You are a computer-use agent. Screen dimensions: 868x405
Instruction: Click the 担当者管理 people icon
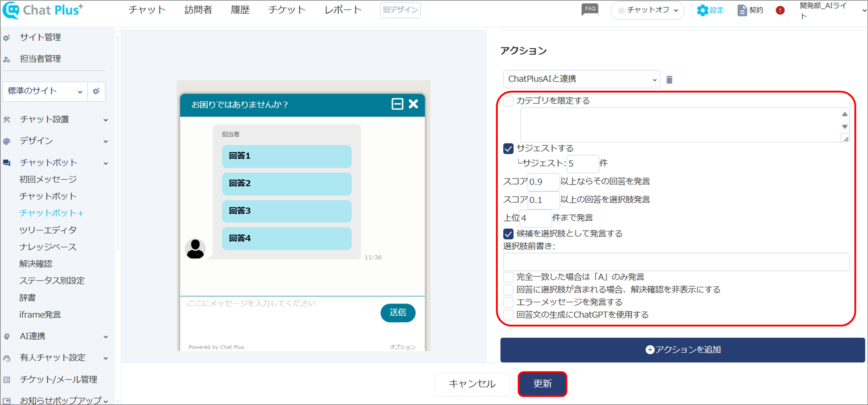7,60
